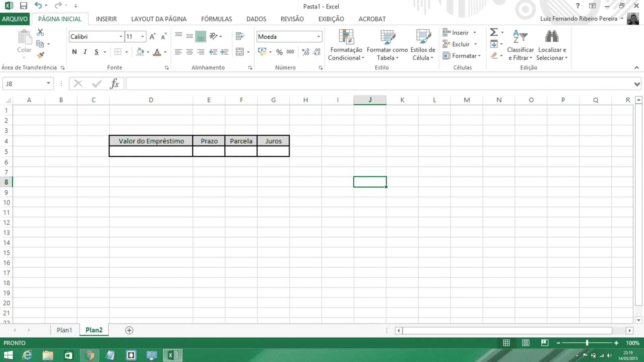Click the Merge and Center icon
The width and height of the screenshot is (644, 362).
tap(240, 52)
